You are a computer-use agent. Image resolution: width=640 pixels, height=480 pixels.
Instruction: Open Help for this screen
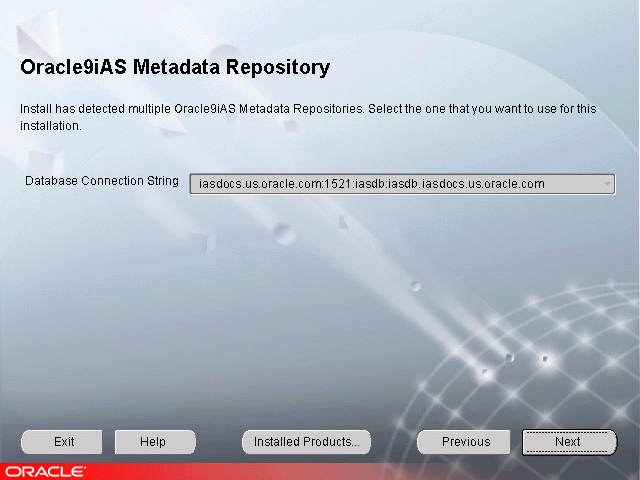pos(155,442)
